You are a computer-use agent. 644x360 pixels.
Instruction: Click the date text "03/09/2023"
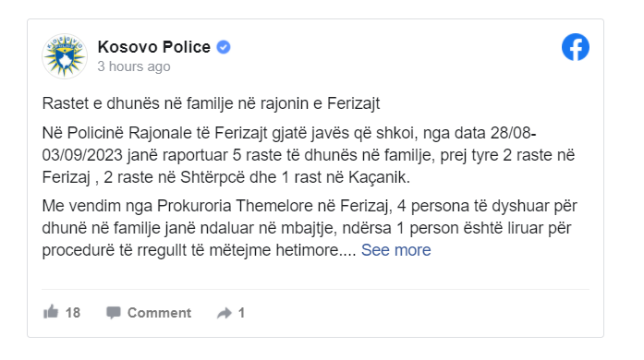pos(82,155)
